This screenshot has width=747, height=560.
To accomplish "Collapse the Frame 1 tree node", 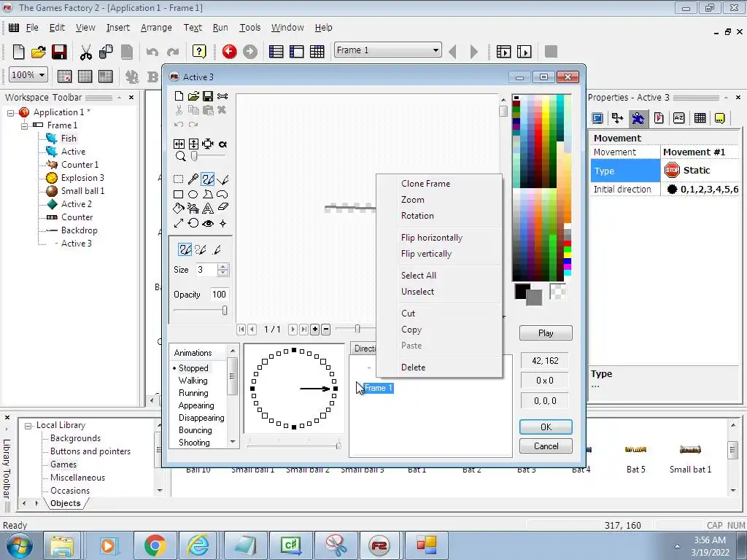I will [24, 125].
